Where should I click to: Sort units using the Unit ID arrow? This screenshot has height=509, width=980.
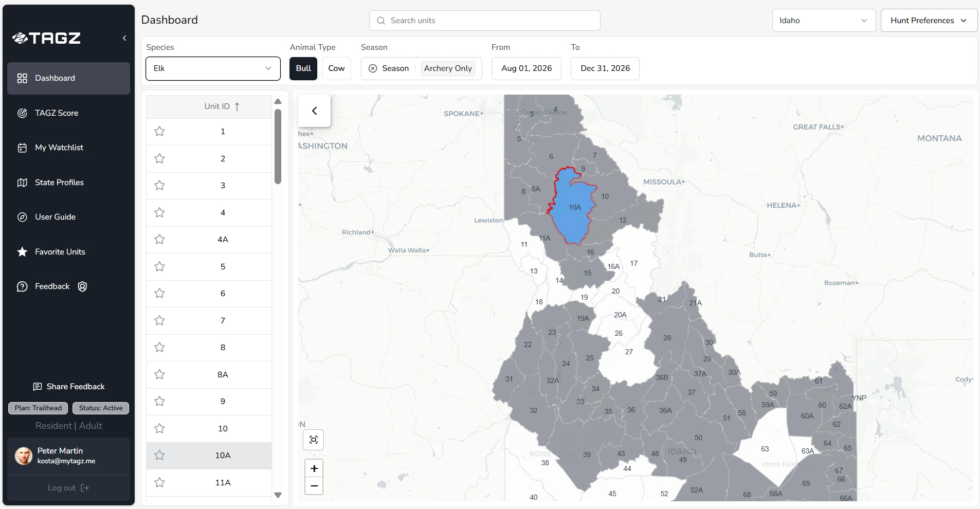point(236,107)
